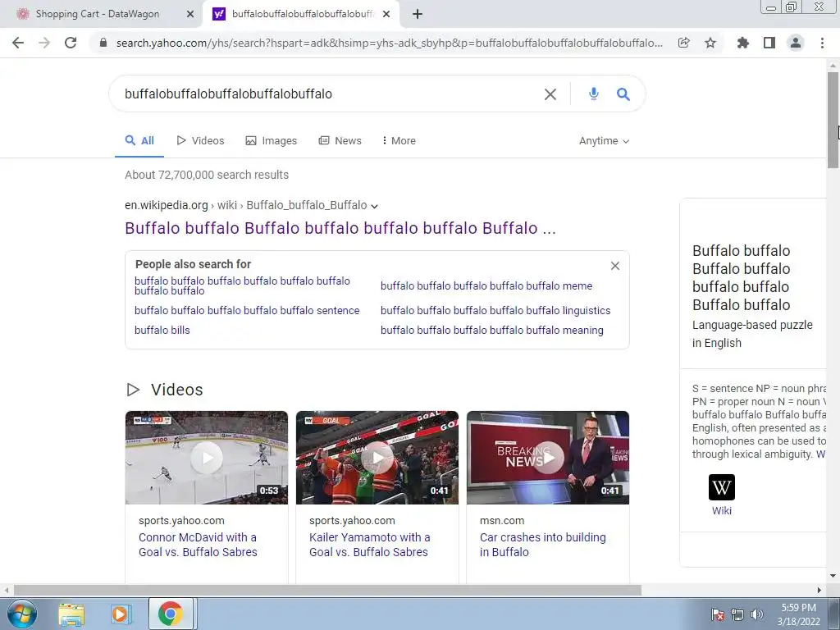The image size is (840, 630).
Task: Expand the arrow beside the Wikipedia result URL
Action: (x=374, y=206)
